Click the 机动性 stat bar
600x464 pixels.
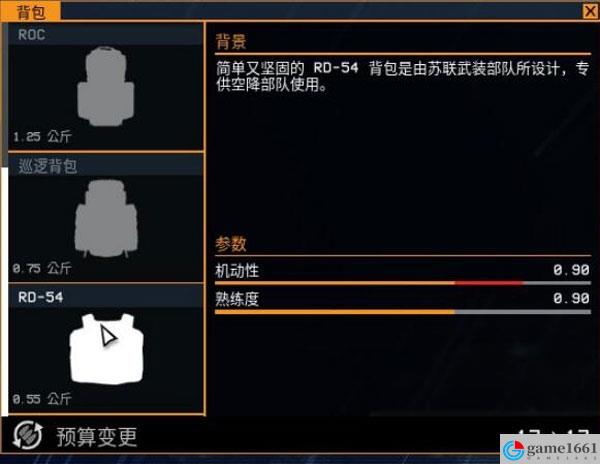pyautogui.click(x=403, y=283)
